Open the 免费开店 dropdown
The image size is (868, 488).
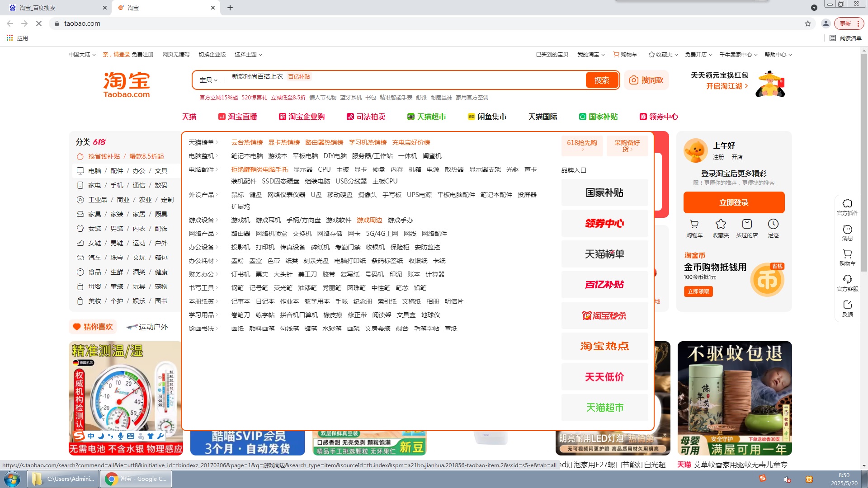coord(698,54)
